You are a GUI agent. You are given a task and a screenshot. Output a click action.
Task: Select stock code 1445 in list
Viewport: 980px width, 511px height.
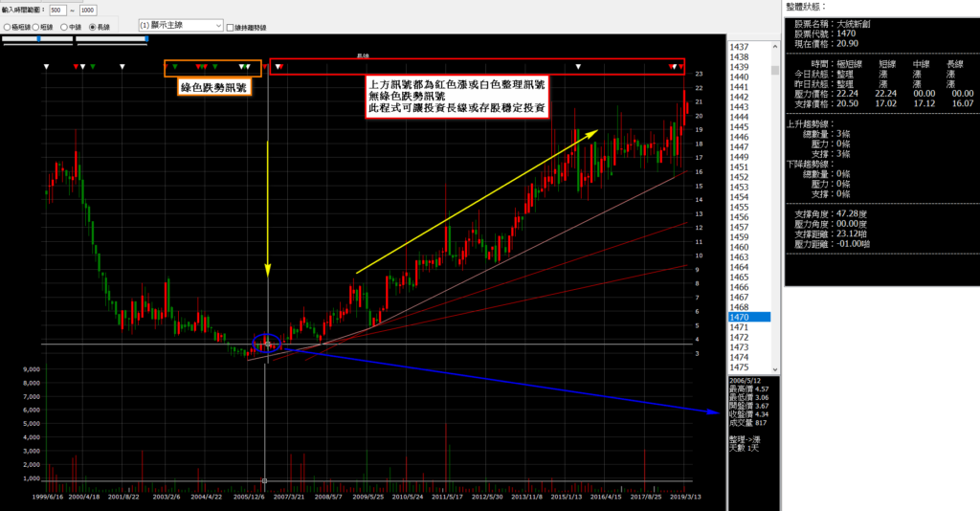click(x=748, y=127)
